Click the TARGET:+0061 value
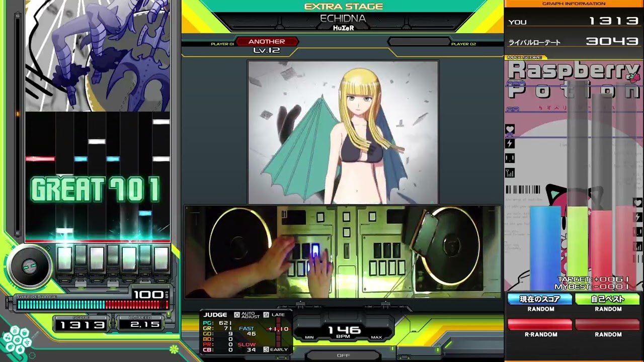The image size is (644, 362). pyautogui.click(x=593, y=280)
